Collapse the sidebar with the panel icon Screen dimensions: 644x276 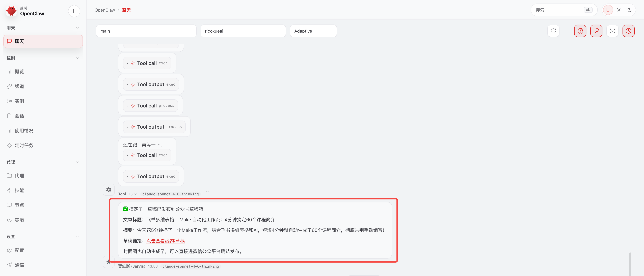coord(74,11)
